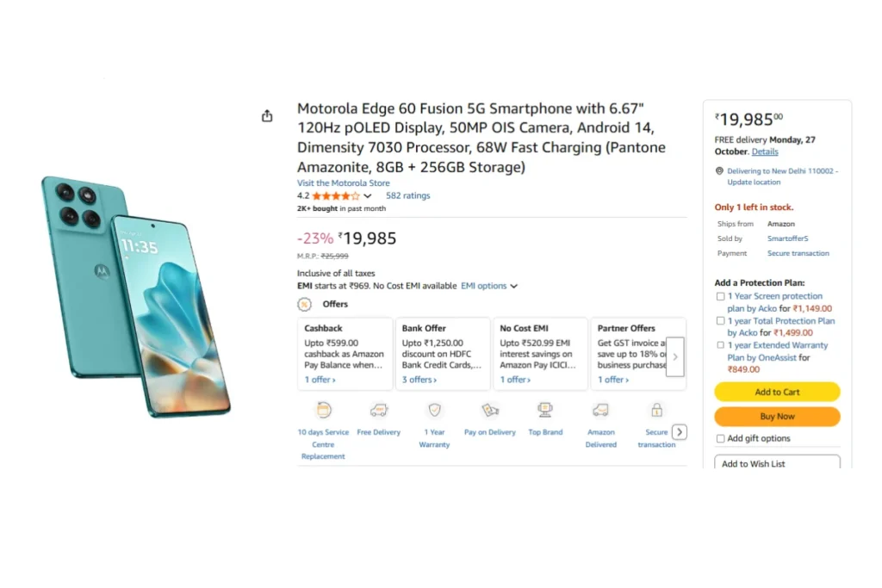Click the Secure transaction lock icon

click(656, 411)
